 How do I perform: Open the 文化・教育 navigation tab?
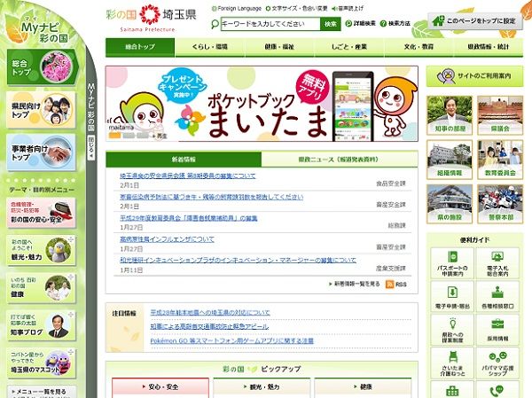click(419, 47)
